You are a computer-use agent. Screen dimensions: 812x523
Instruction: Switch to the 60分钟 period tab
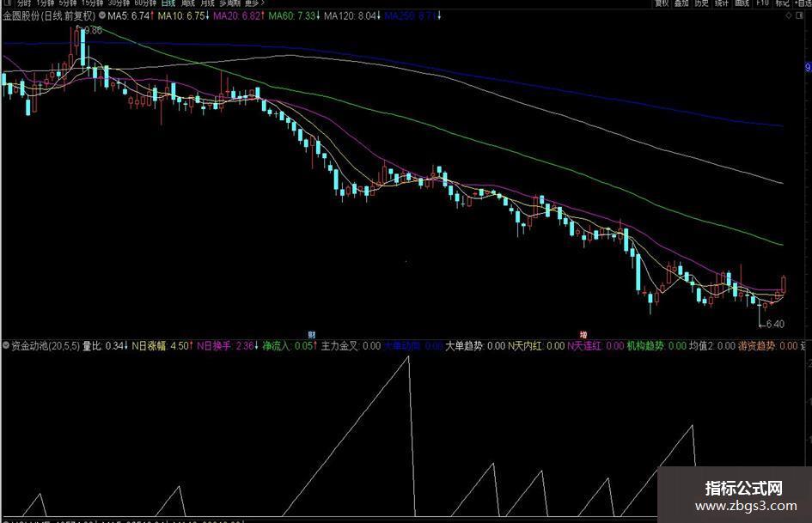(x=145, y=3)
